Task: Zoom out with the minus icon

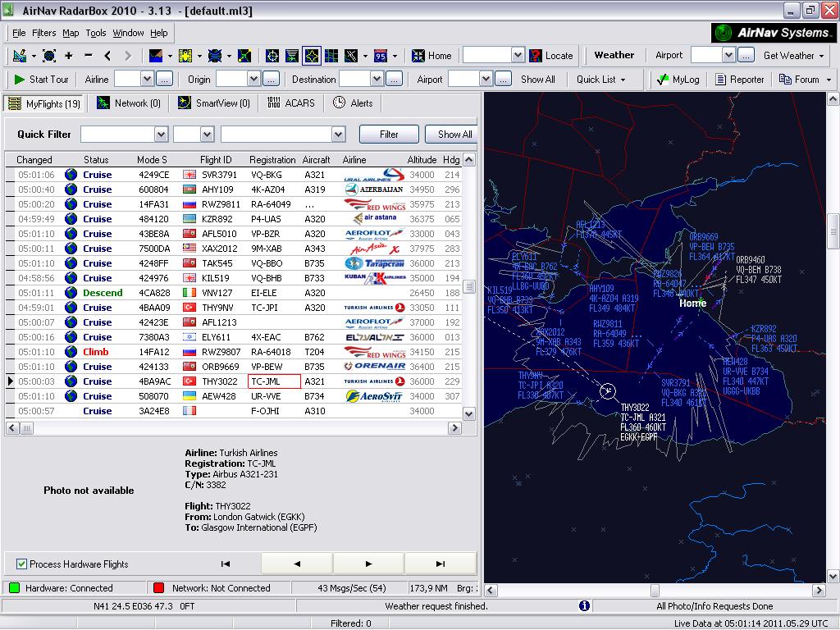Action: click(89, 56)
